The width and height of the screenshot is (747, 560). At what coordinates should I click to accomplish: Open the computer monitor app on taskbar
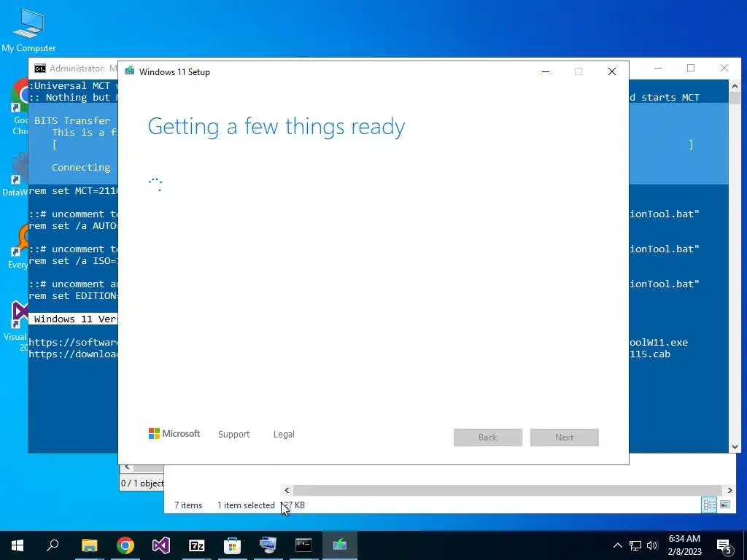[268, 545]
